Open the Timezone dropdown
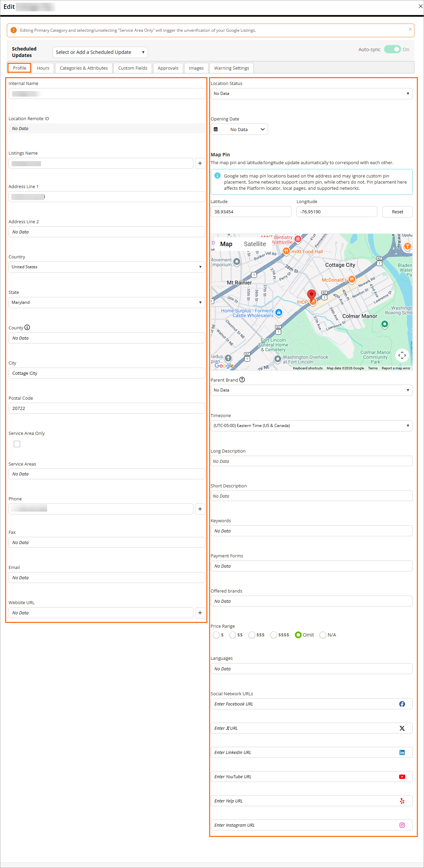 [x=312, y=426]
